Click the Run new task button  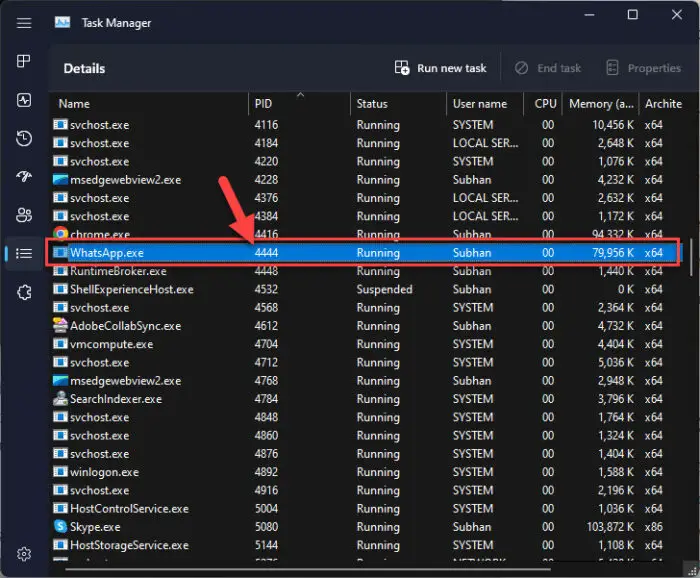[x=440, y=68]
